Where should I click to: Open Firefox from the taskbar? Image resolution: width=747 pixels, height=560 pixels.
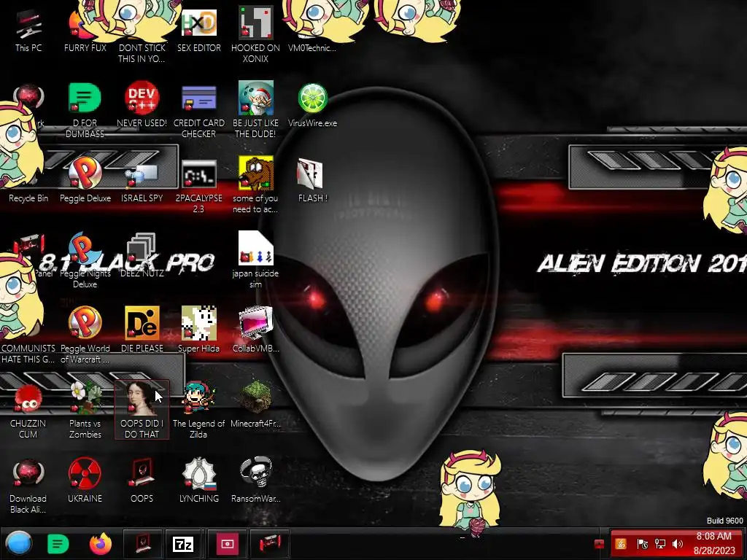click(x=101, y=544)
